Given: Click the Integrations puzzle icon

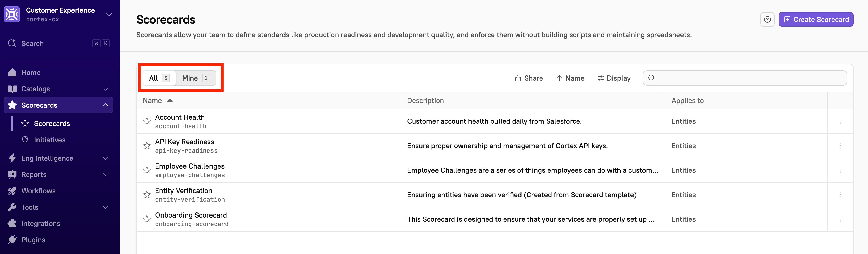Looking at the screenshot, I should [12, 224].
